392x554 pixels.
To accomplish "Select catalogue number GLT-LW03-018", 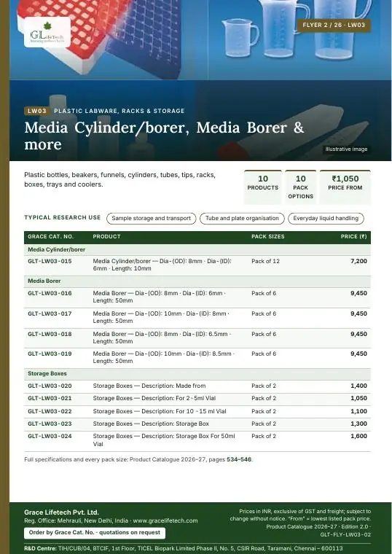I will 50,334.
